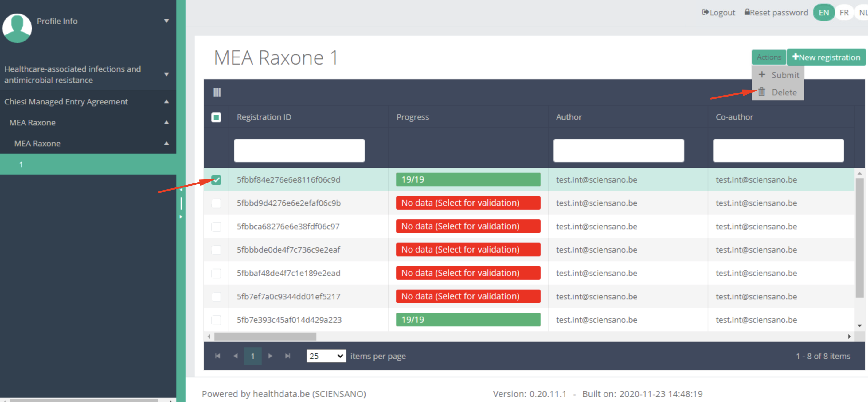Check row 5fbbca68276e6e38fdf06c97
This screenshot has width=868, height=402.
pos(216,226)
